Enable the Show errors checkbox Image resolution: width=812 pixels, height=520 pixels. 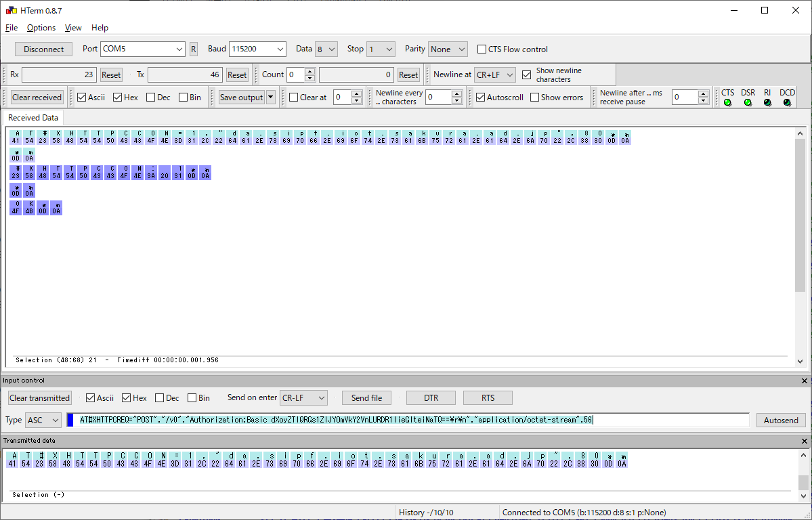[535, 97]
